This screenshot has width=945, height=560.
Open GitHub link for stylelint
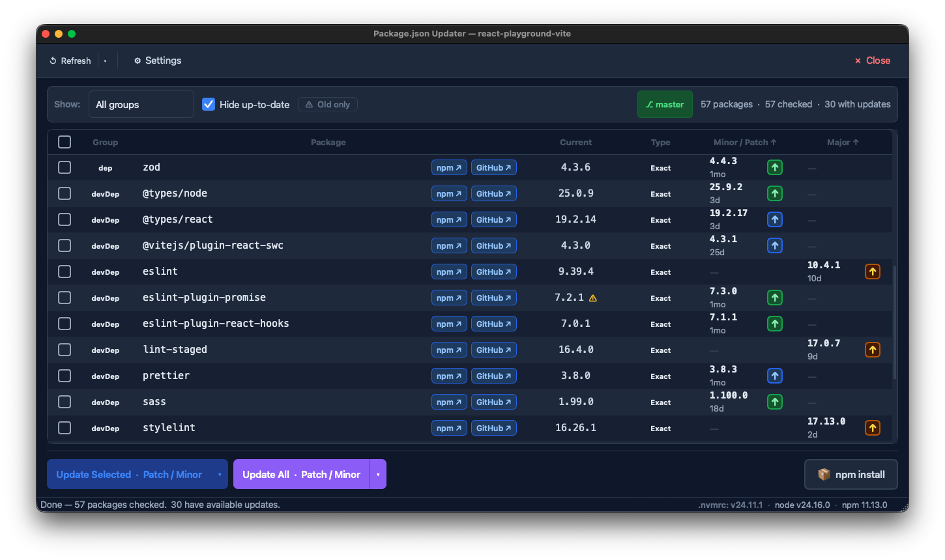(494, 428)
